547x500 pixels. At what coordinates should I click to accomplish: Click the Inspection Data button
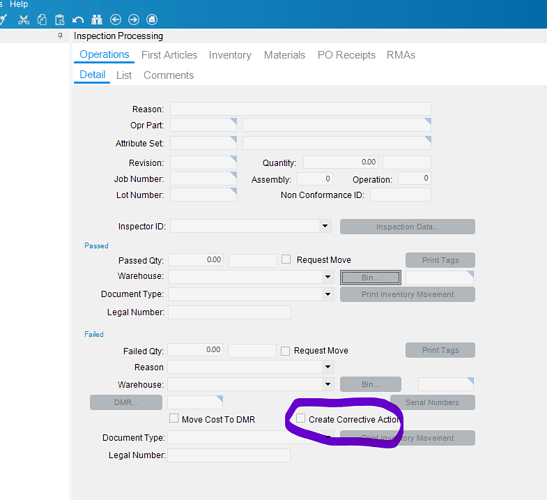pyautogui.click(x=407, y=227)
